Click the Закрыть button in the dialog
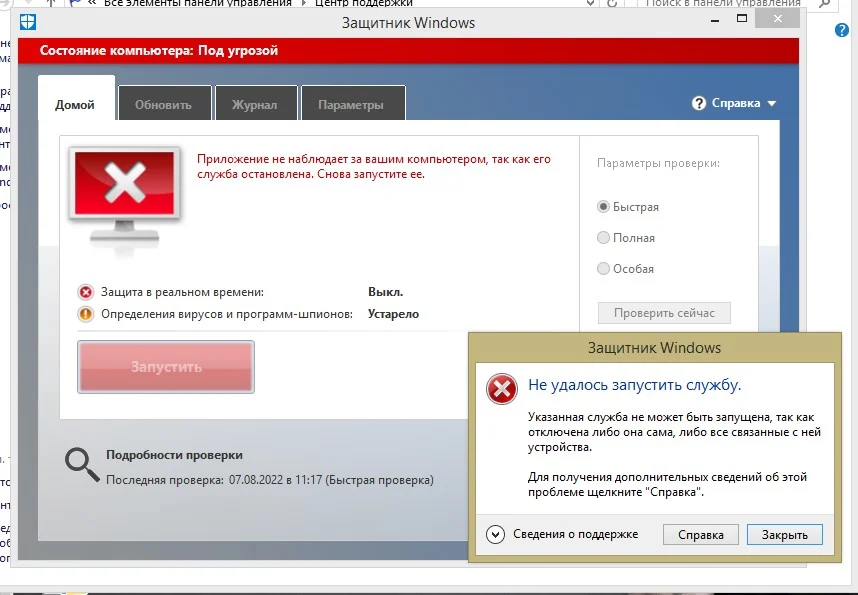The height and width of the screenshot is (595, 858). coord(785,535)
